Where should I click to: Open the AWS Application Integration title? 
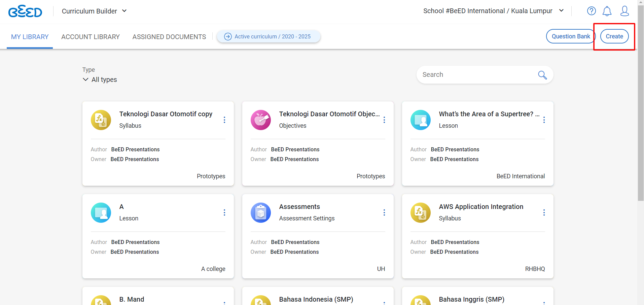pos(481,207)
